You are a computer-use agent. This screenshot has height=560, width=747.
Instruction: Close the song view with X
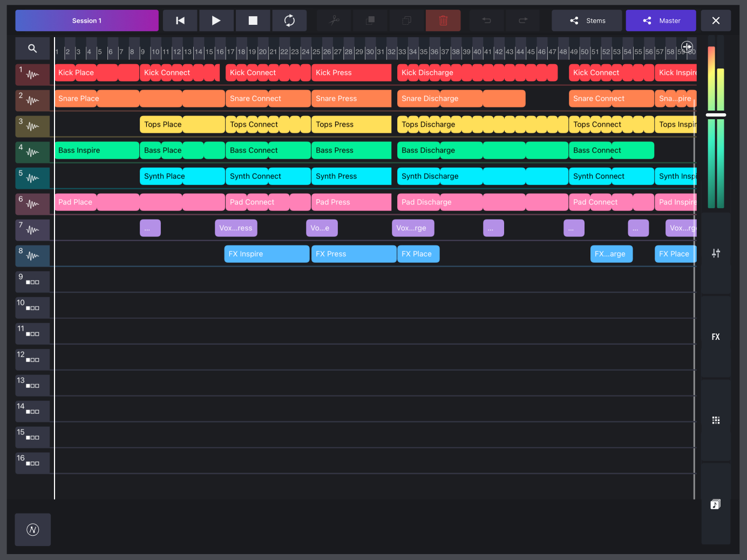[x=716, y=21]
